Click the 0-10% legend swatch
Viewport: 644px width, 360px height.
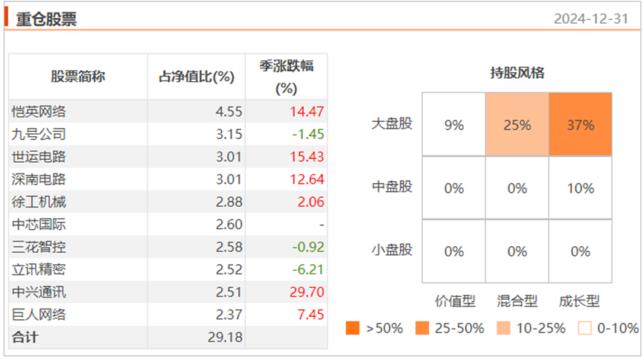[x=586, y=328]
